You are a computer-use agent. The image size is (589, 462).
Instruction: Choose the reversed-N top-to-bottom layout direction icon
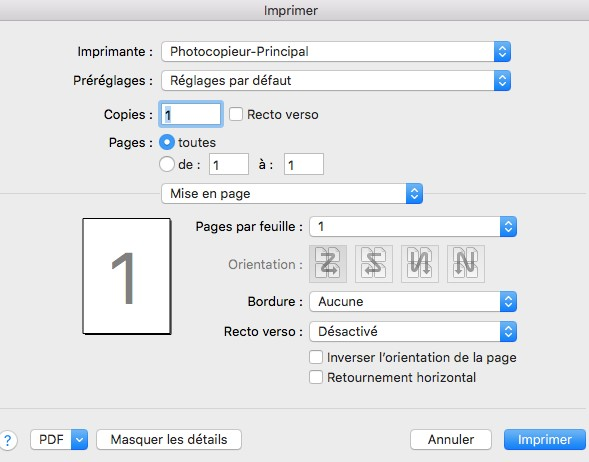[420, 264]
